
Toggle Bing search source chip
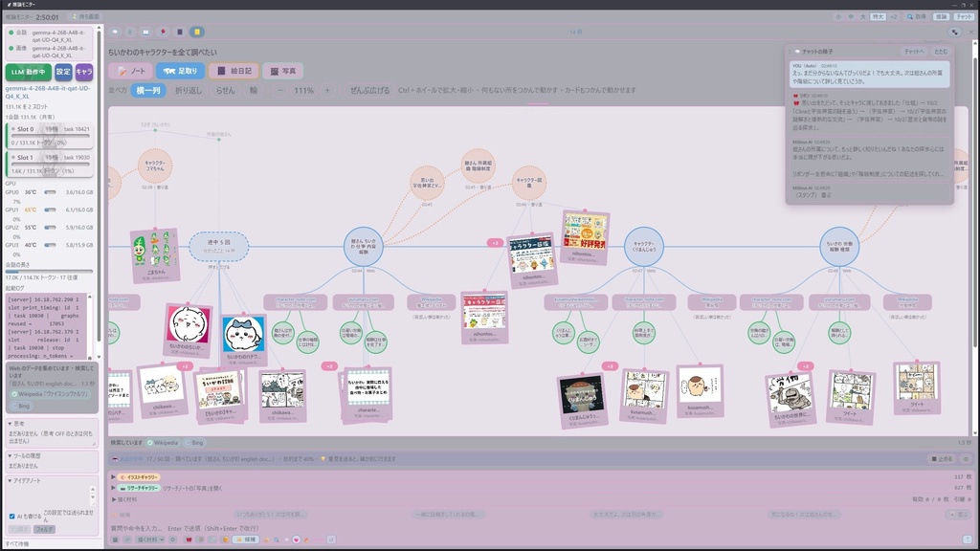click(x=194, y=443)
